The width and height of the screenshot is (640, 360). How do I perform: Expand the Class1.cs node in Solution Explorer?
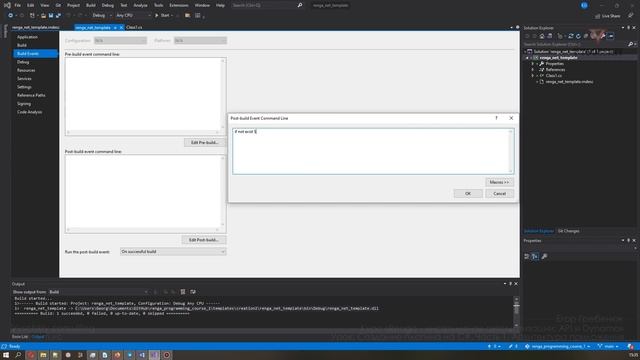tap(533, 76)
